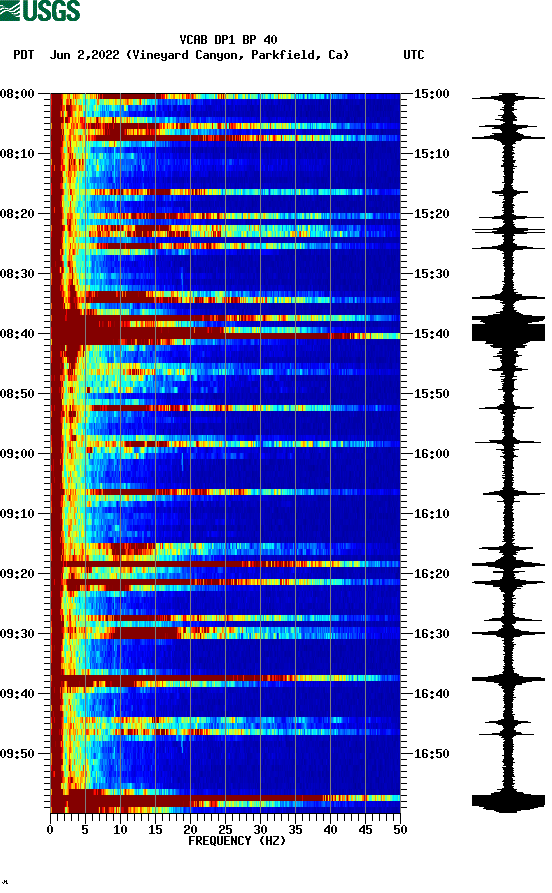
Task: Click '(Vineyard Canyon, Parkfield, Ca)' location text
Action: tap(238, 55)
